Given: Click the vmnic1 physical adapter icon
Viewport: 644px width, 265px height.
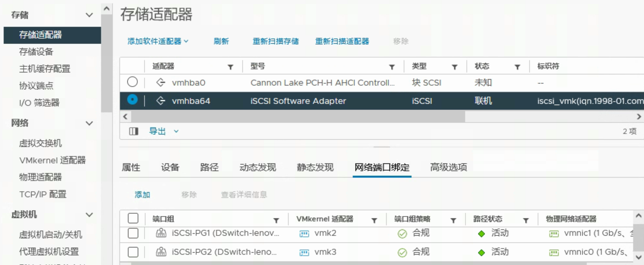Looking at the screenshot, I should (x=554, y=234).
